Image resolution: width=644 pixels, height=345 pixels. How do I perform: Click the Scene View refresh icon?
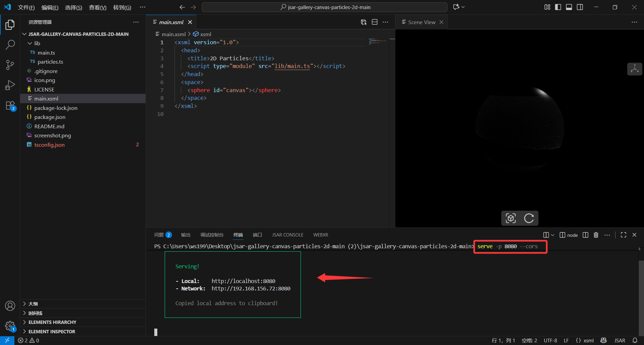[529, 218]
